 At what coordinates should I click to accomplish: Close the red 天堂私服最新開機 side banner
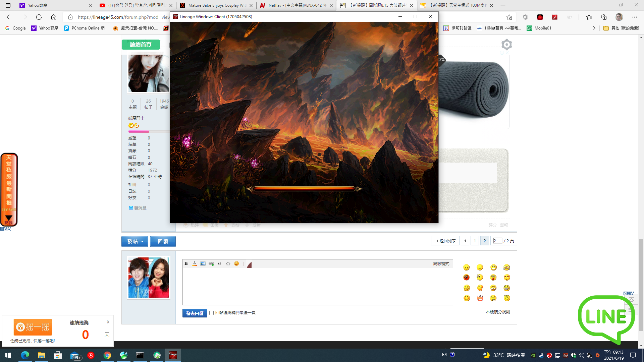[x=6, y=229]
